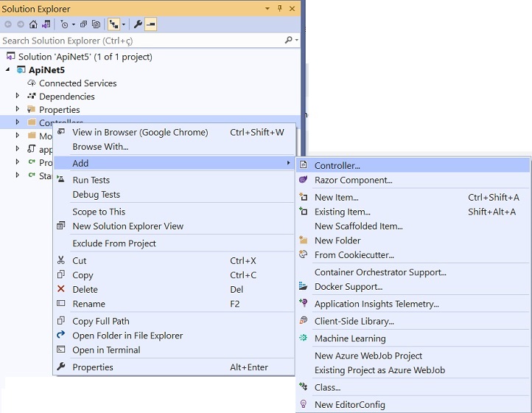
Task: Click the New Folder icon
Action: (304, 240)
